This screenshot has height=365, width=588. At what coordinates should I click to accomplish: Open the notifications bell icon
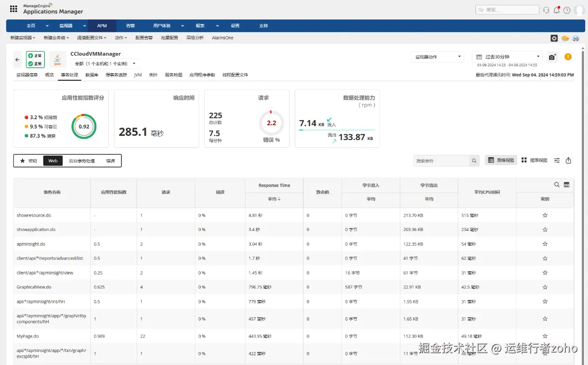tap(556, 10)
